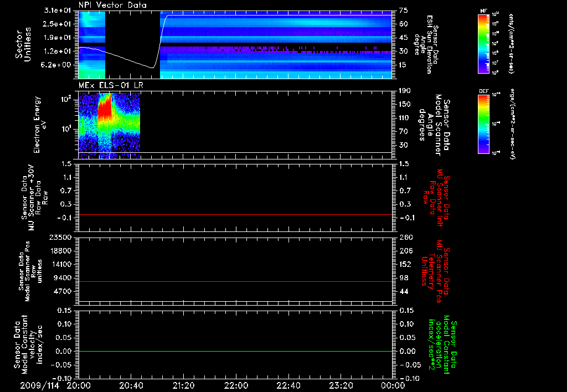Click the green constant acceleration line
The height and width of the screenshot is (392, 567).
[x=235, y=351]
